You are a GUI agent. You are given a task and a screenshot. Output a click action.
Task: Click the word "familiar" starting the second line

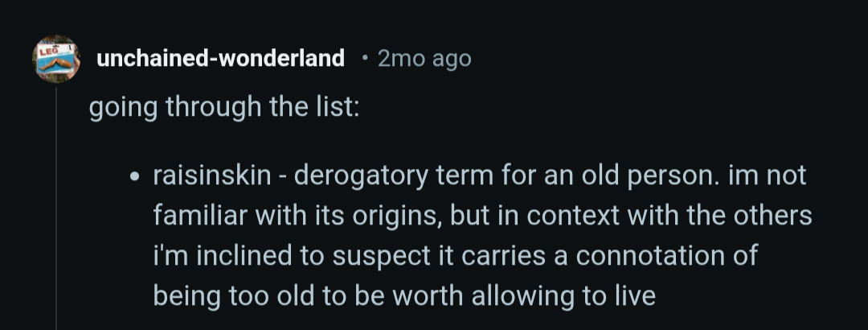pos(203,217)
